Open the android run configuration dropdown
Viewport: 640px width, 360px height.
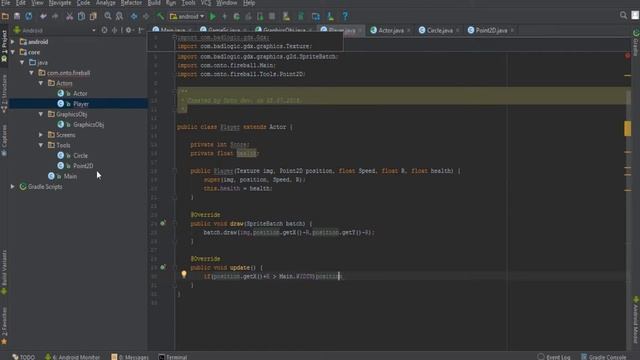[x=187, y=16]
